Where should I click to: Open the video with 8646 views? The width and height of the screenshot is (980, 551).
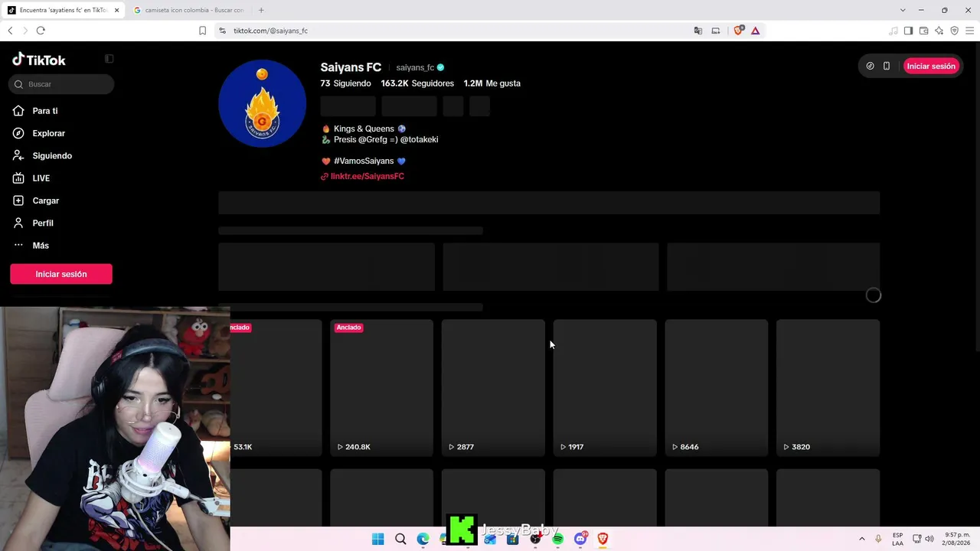(716, 388)
